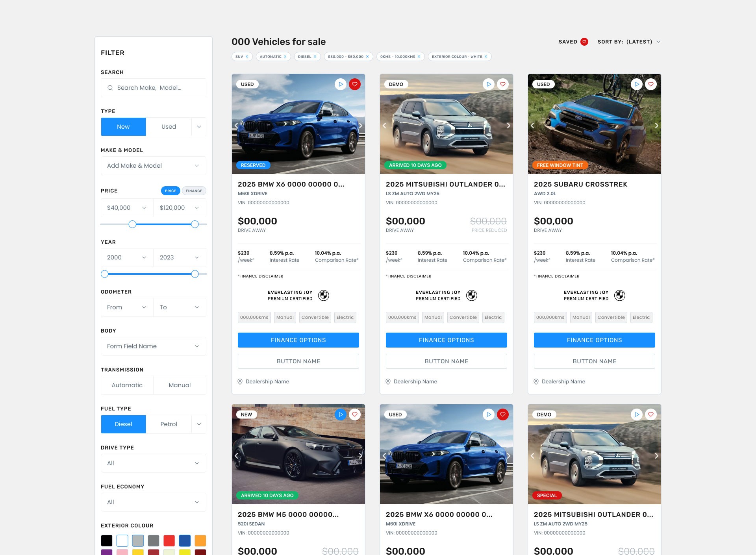The image size is (756, 555).
Task: Open year to 2023 dropdown
Action: pyautogui.click(x=180, y=257)
